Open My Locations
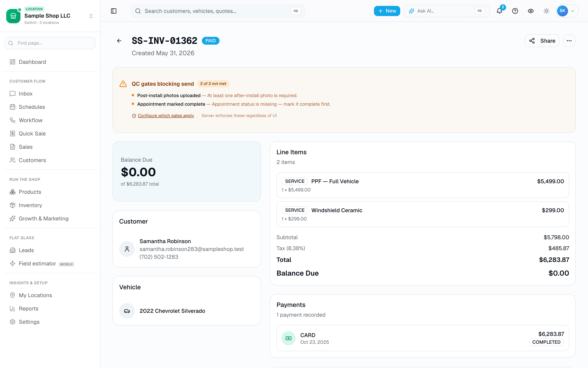The height and width of the screenshot is (368, 588). point(50,295)
